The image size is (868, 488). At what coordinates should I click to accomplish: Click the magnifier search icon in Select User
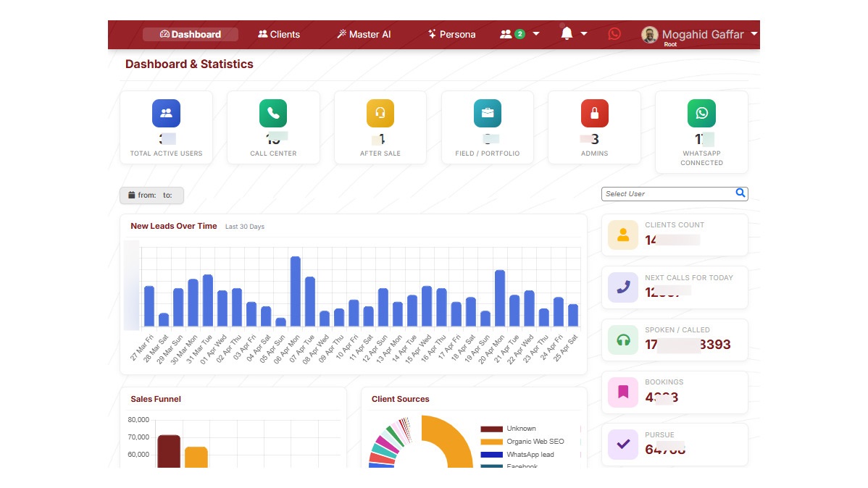740,193
